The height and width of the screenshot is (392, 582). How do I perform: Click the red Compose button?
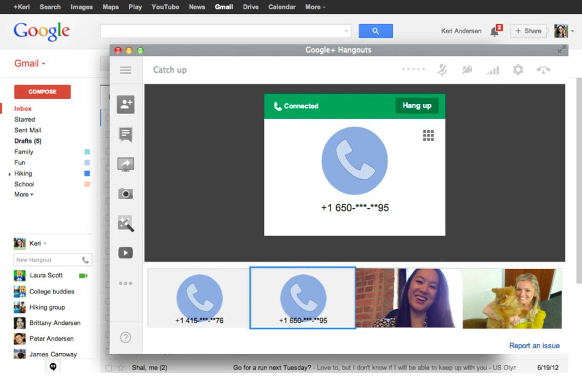click(42, 91)
